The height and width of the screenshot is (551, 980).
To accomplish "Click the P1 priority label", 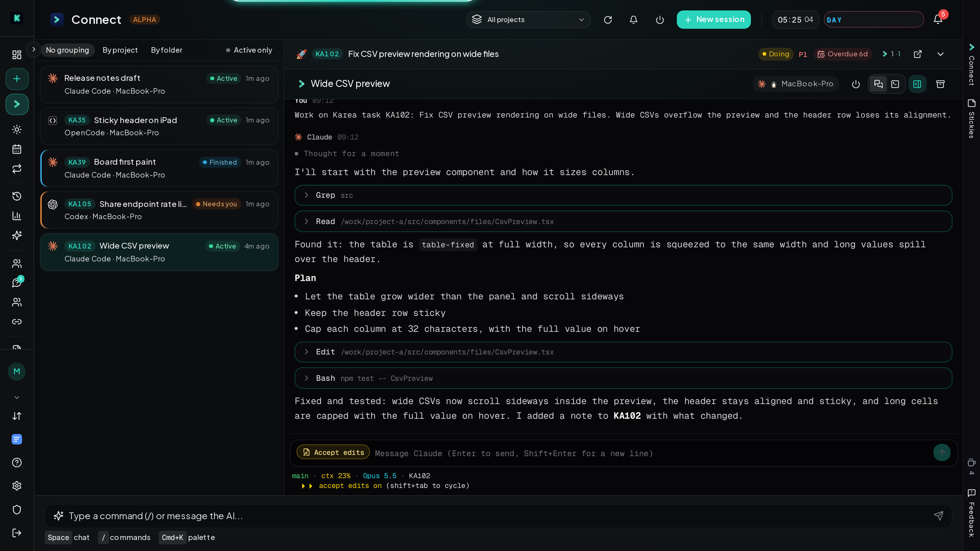I will (803, 54).
